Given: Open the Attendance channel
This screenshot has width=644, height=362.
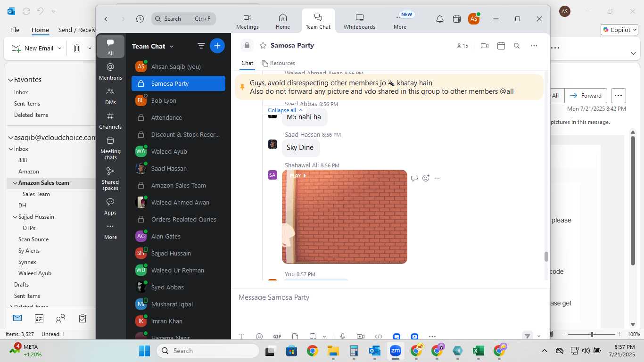Looking at the screenshot, I should coord(178,117).
